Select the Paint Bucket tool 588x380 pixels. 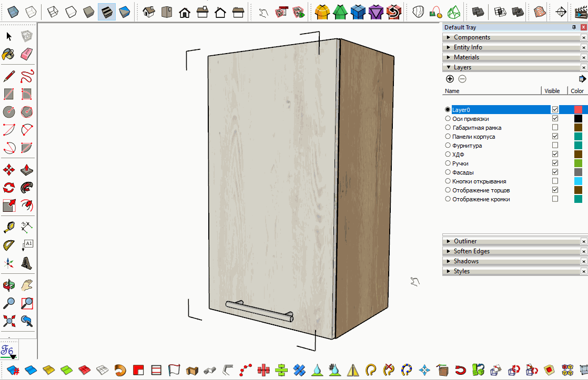pyautogui.click(x=9, y=54)
